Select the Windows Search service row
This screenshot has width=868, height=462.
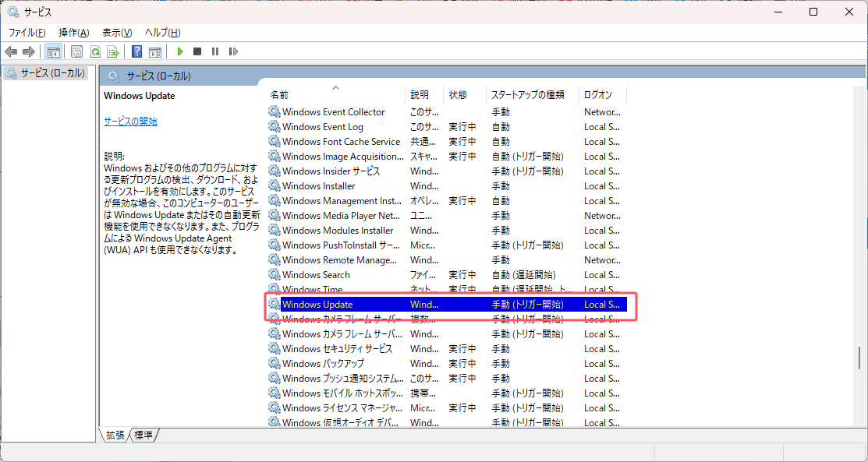pyautogui.click(x=316, y=274)
